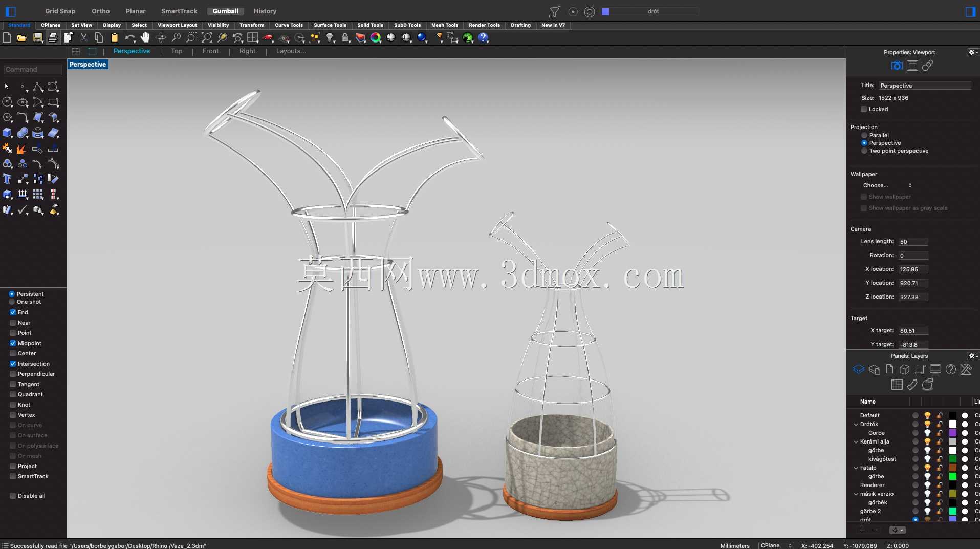The height and width of the screenshot is (549, 980).
Task: Open the Render Tools toolbar tab
Action: pyautogui.click(x=484, y=25)
